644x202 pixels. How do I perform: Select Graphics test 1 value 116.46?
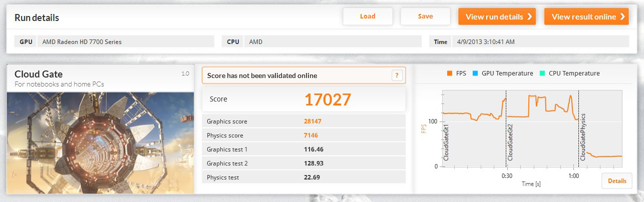click(313, 149)
